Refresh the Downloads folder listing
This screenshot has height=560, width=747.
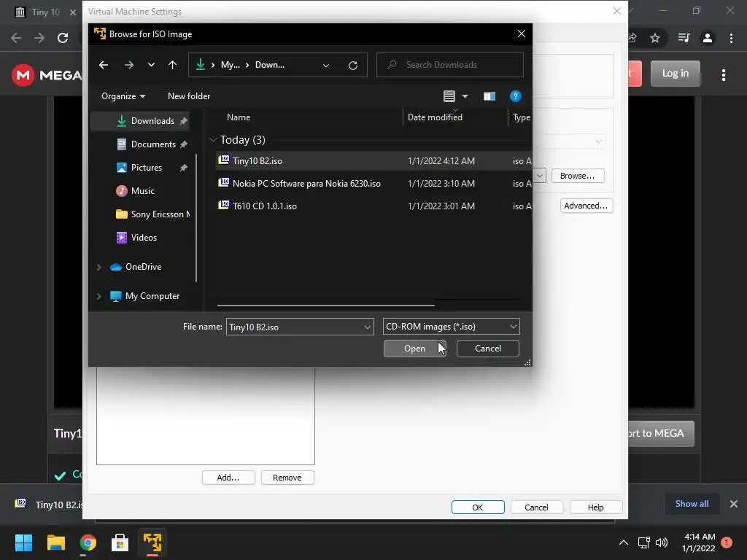tap(353, 65)
